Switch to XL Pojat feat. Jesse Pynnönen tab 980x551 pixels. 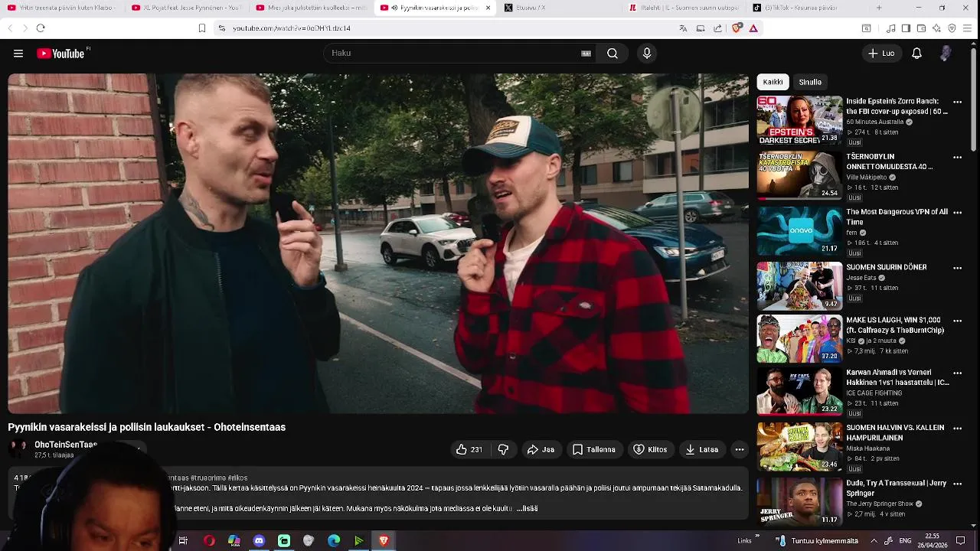[186, 8]
